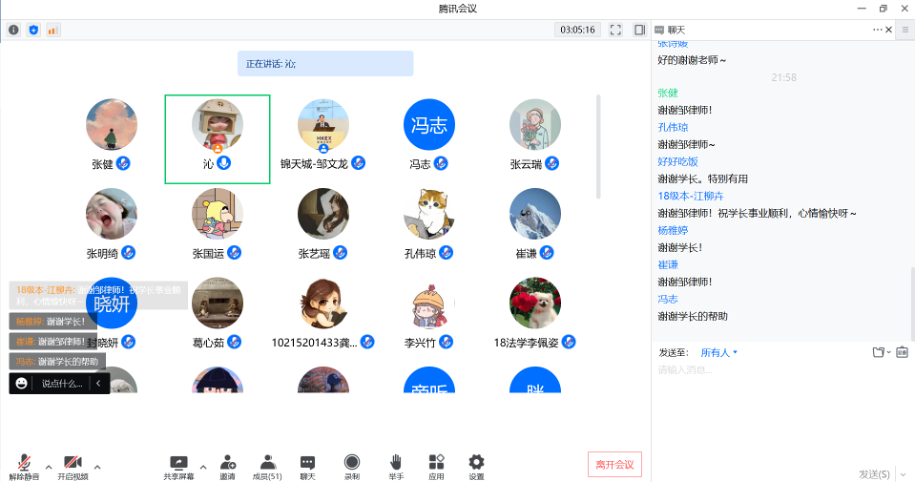Turn on camera via 开启视频

(72, 463)
